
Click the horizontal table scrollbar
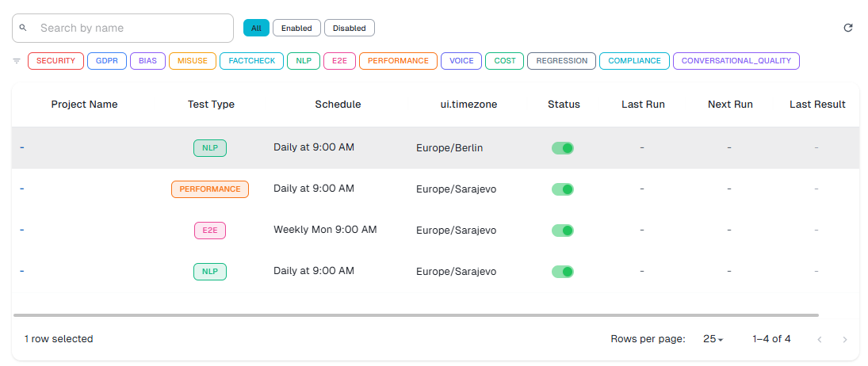point(416,315)
